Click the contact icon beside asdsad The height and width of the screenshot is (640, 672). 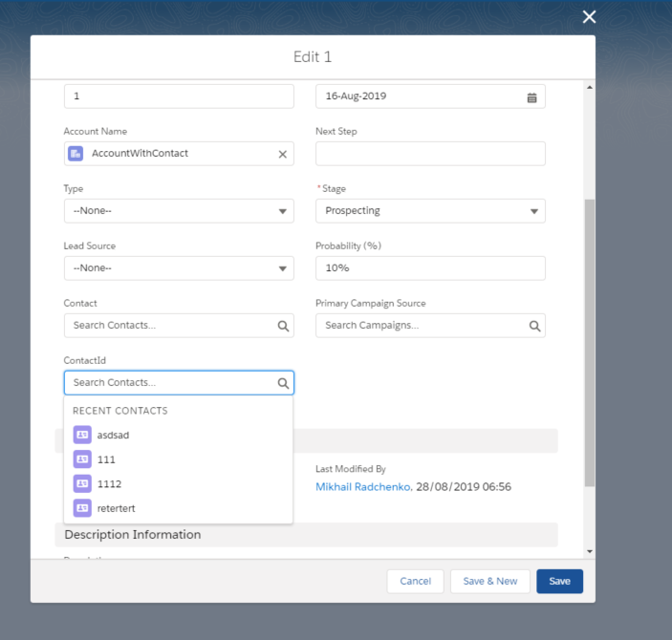[x=82, y=435]
